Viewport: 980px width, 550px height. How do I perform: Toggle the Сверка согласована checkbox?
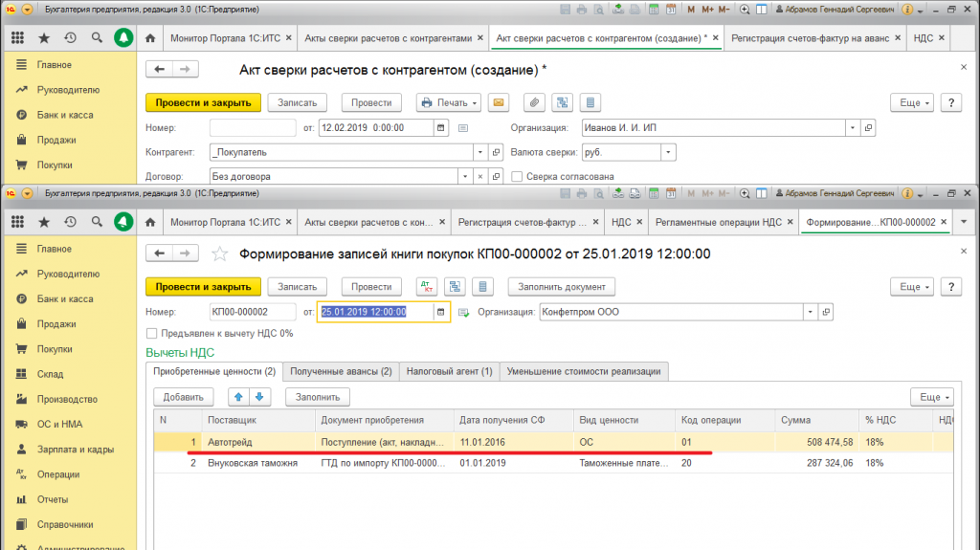(518, 176)
